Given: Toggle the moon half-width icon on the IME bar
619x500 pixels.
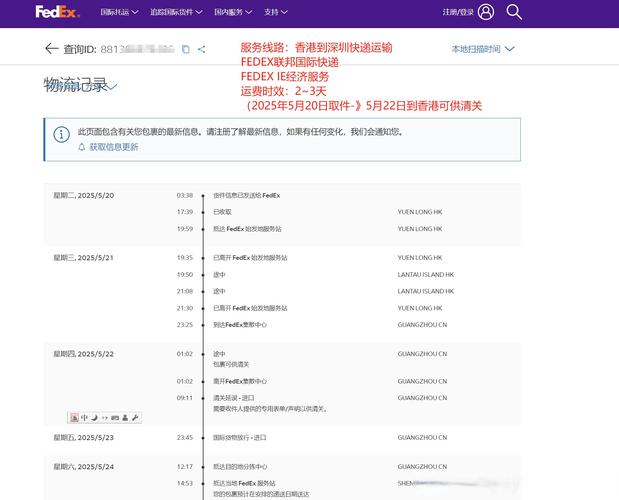Looking at the screenshot, I should pos(94,418).
